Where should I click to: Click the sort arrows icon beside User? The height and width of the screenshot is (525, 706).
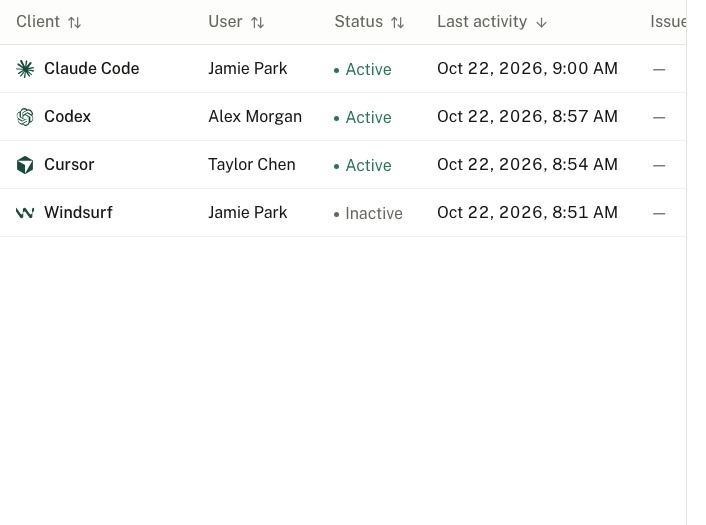pyautogui.click(x=258, y=22)
